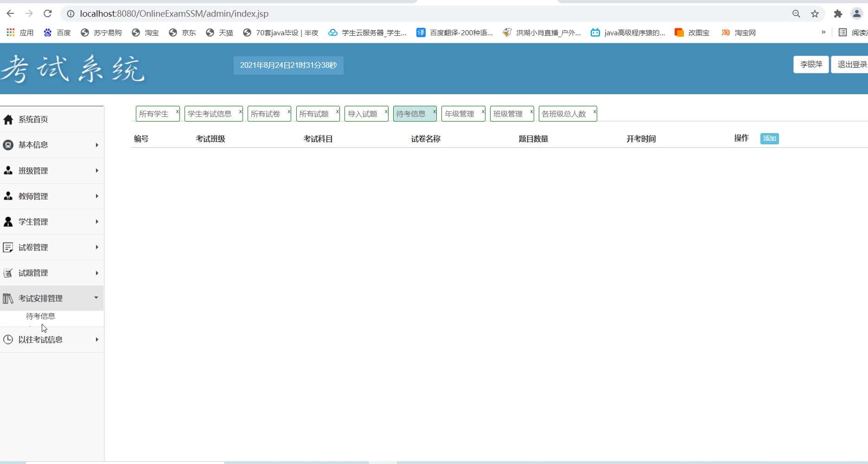Click the 以往考试信息 clock icon
The width and height of the screenshot is (868, 464).
(8, 340)
